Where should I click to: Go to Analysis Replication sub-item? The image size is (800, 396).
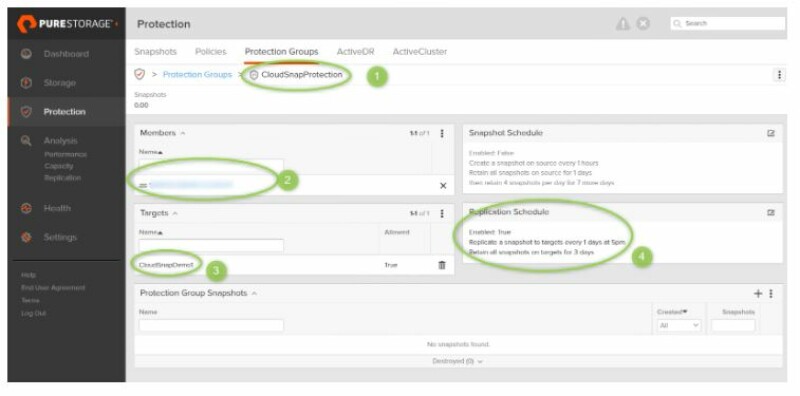pyautogui.click(x=62, y=178)
